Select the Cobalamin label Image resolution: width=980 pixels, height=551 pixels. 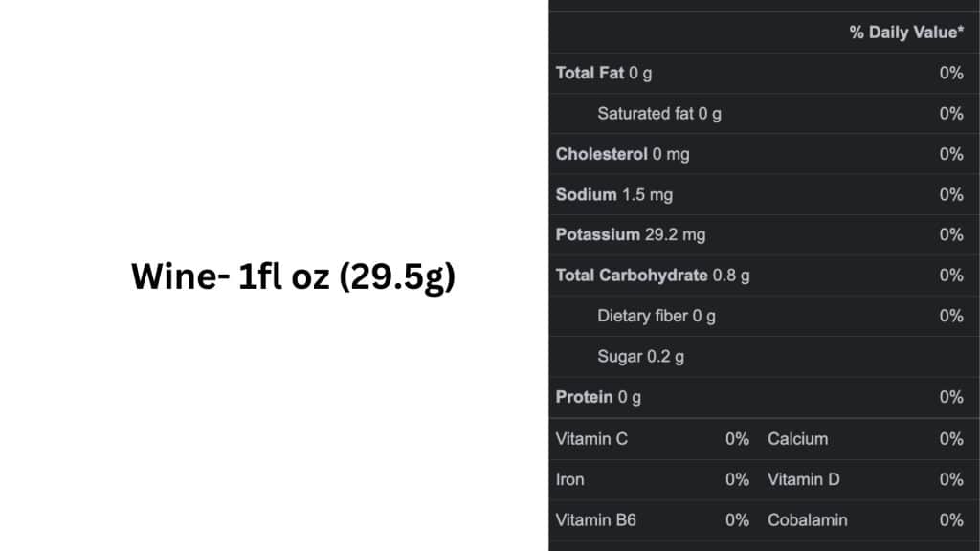click(x=807, y=520)
